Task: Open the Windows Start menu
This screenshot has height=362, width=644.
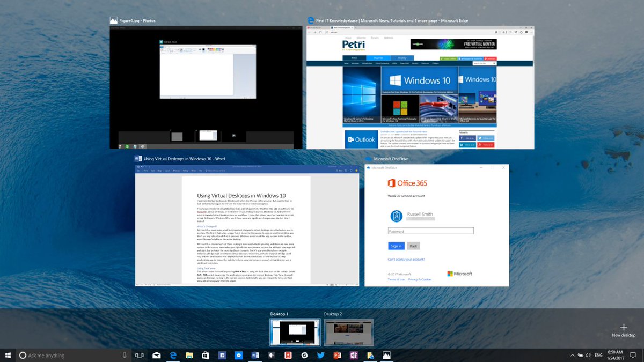Action: tap(8, 355)
